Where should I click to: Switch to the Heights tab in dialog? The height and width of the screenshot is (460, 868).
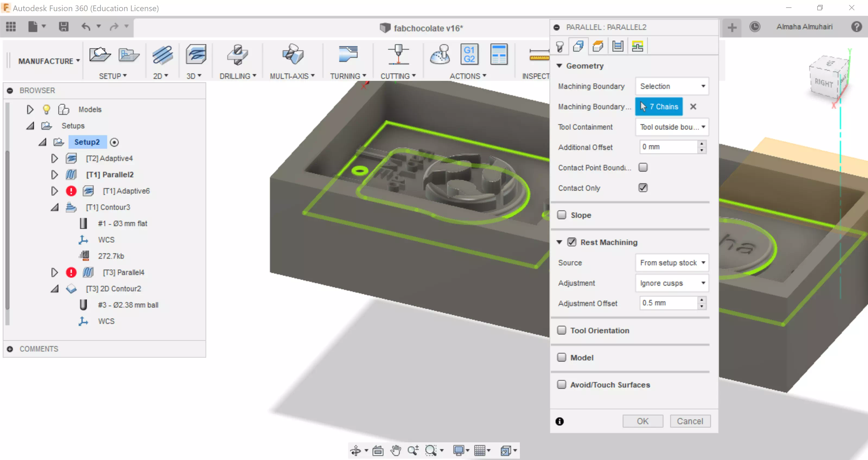pyautogui.click(x=598, y=46)
